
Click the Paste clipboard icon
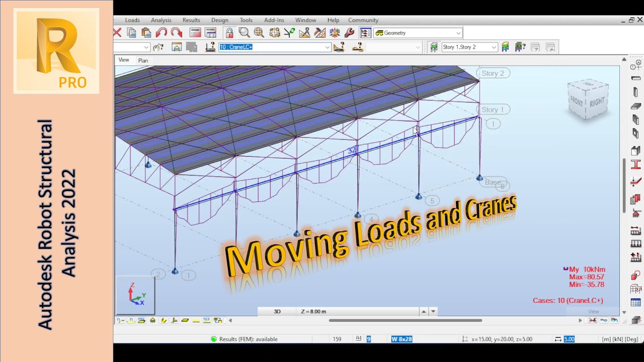[x=146, y=33]
